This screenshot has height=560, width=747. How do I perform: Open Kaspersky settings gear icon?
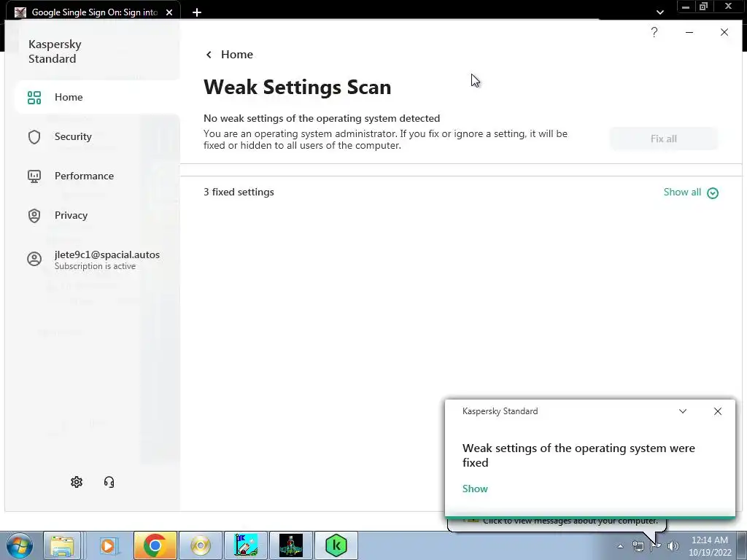point(77,482)
